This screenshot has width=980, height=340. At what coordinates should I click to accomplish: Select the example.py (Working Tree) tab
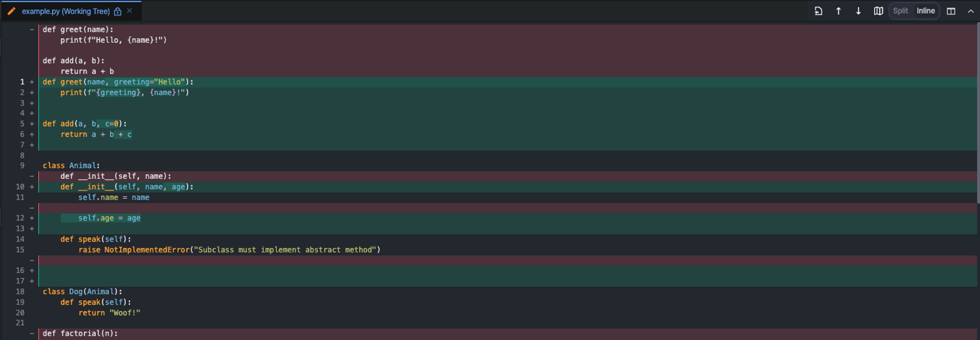(66, 11)
